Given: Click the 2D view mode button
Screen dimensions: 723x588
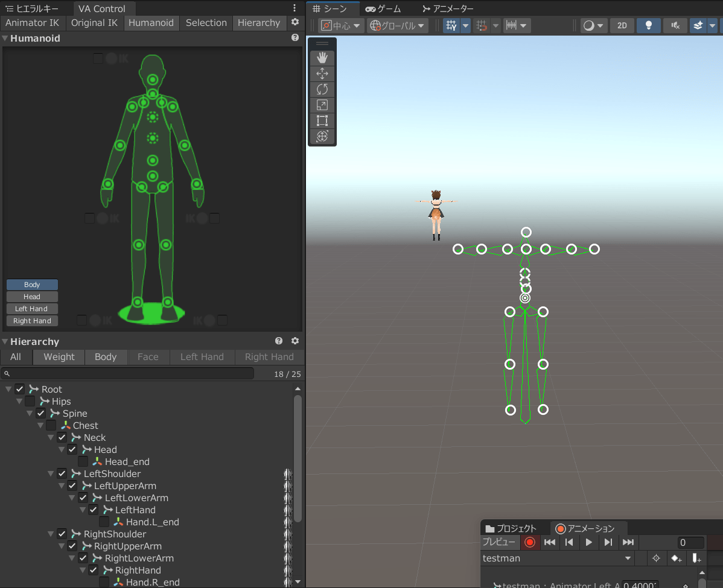Looking at the screenshot, I should pyautogui.click(x=622, y=26).
